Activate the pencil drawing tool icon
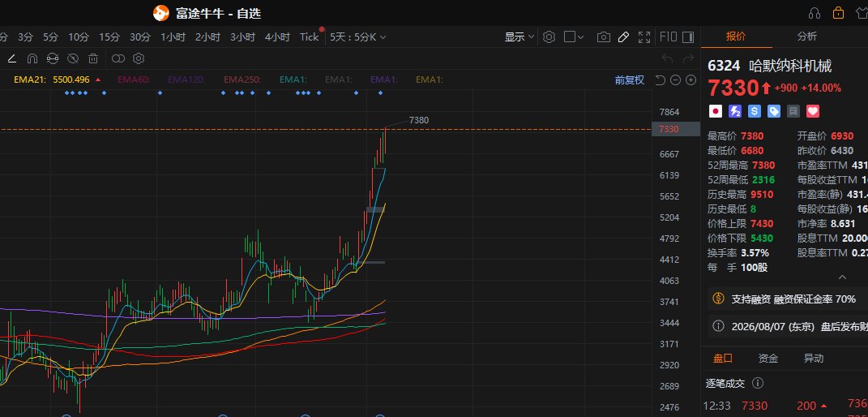This screenshot has height=417, width=868. [623, 37]
